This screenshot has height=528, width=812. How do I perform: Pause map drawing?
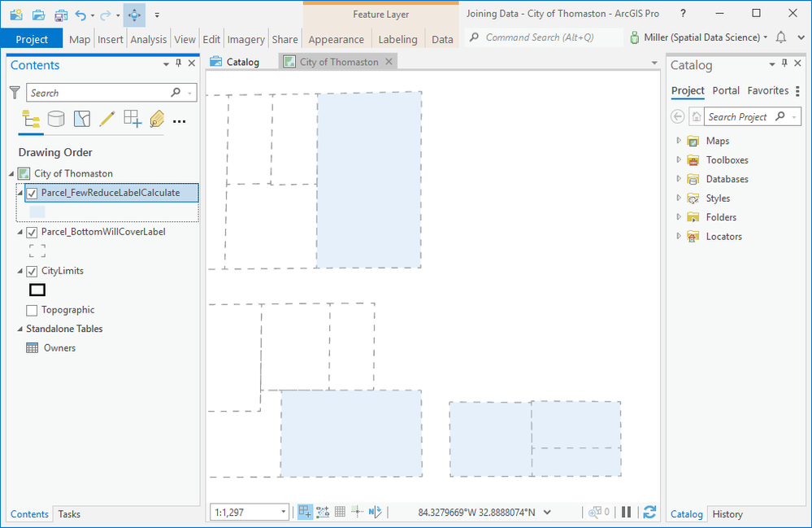(x=626, y=512)
